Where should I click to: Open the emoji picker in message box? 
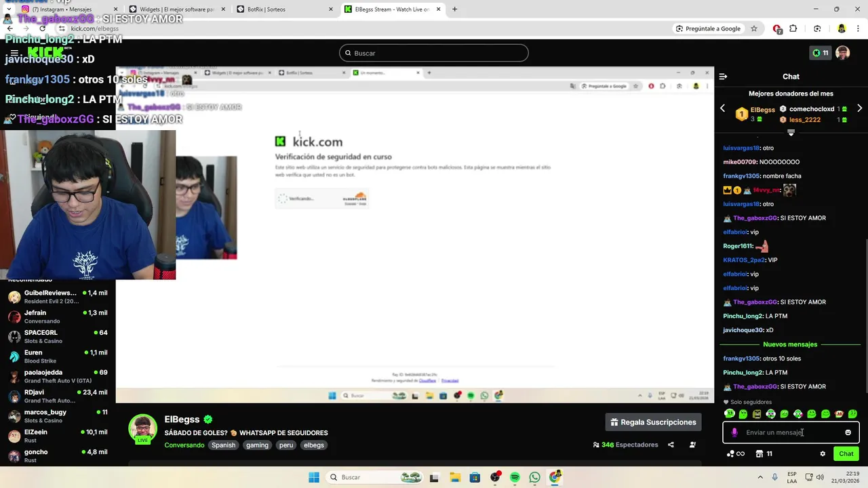point(848,432)
